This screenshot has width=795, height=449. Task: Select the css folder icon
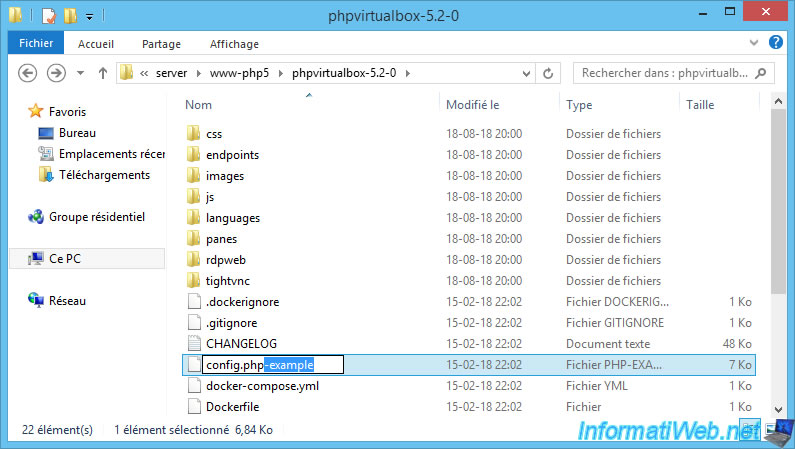click(194, 133)
